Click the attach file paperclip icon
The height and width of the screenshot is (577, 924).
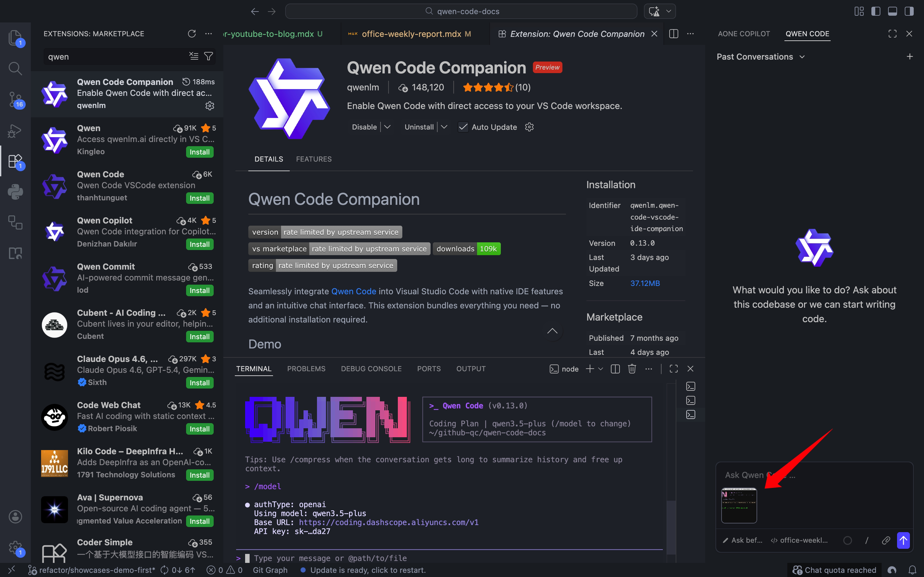pyautogui.click(x=886, y=540)
